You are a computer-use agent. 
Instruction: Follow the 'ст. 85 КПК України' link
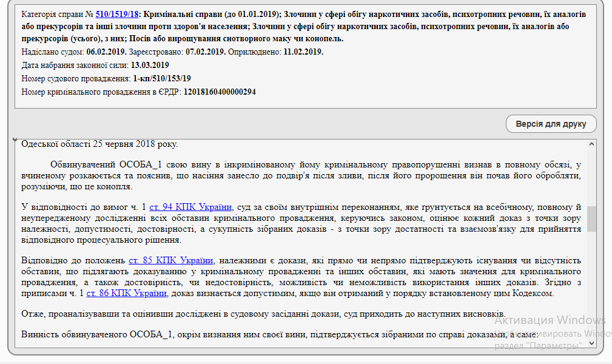tap(170, 260)
